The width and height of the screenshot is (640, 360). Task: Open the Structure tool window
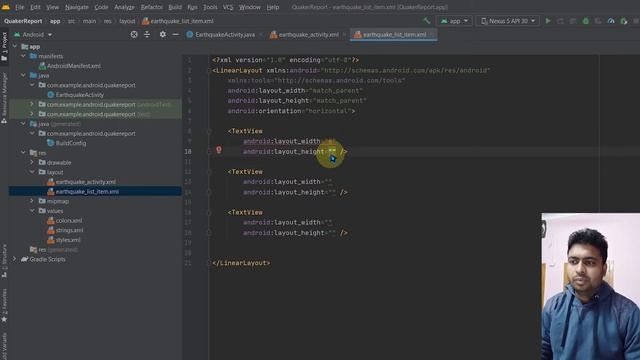(x=4, y=260)
